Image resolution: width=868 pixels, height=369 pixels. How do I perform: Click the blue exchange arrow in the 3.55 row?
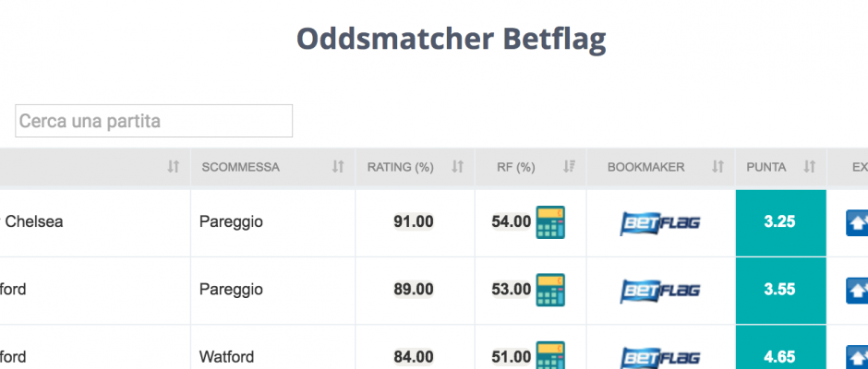tap(857, 291)
